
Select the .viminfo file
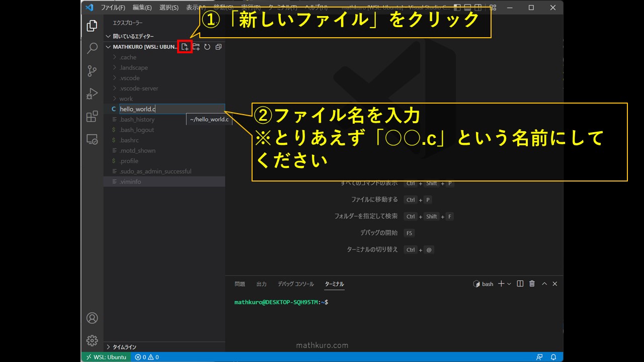click(164, 182)
